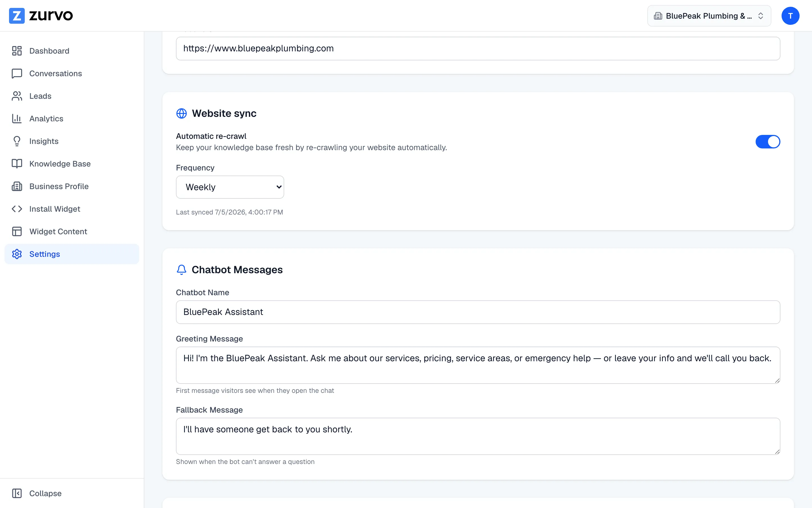Click the Fallback Message label

click(x=209, y=410)
